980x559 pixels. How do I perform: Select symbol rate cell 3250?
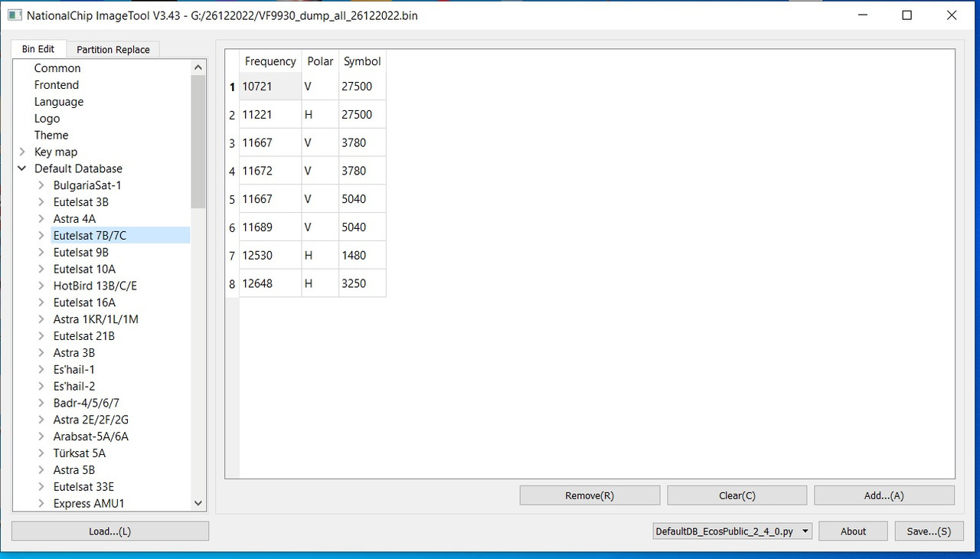tap(362, 284)
